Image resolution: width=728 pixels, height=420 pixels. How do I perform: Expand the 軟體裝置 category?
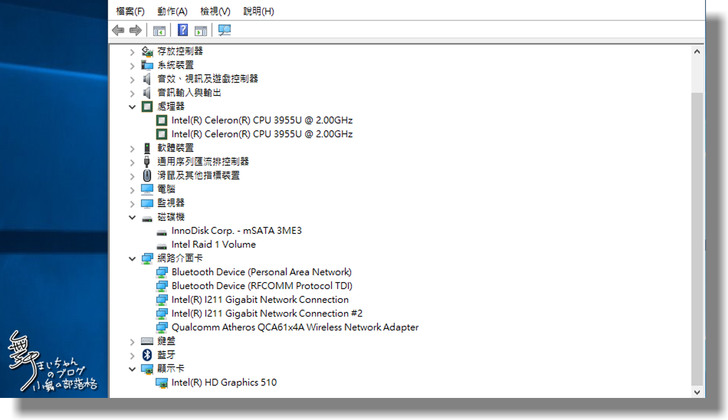(132, 149)
